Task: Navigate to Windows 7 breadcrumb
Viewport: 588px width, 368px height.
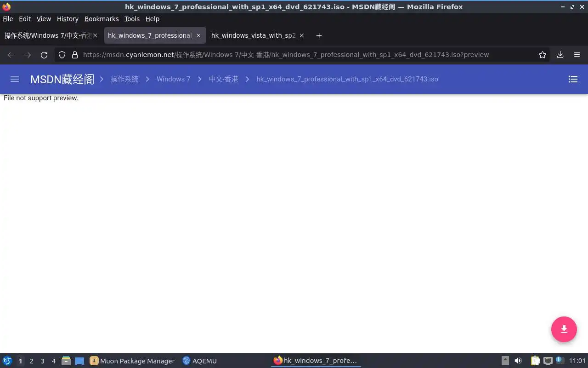Action: tap(173, 79)
